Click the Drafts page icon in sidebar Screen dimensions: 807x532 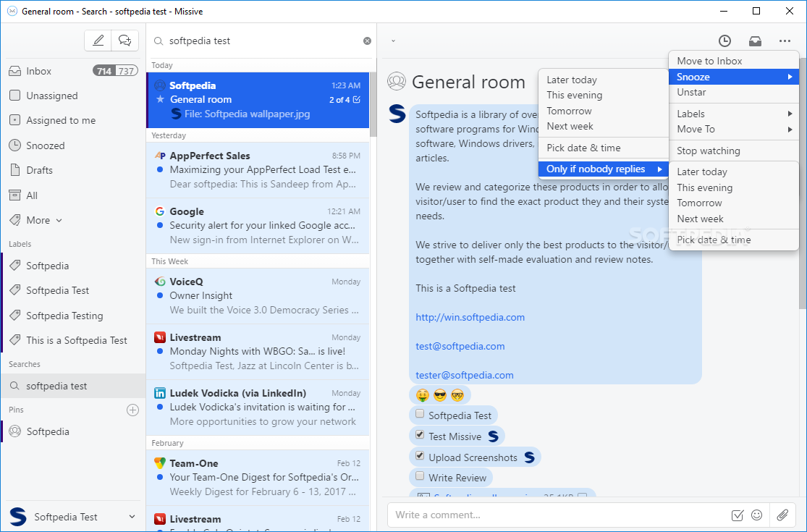pyautogui.click(x=15, y=170)
